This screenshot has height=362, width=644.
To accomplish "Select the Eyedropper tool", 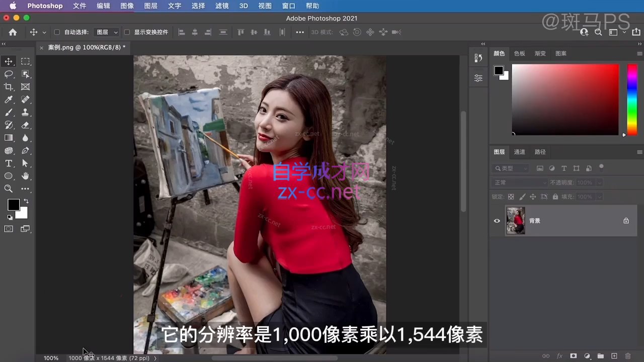I will [x=9, y=100].
